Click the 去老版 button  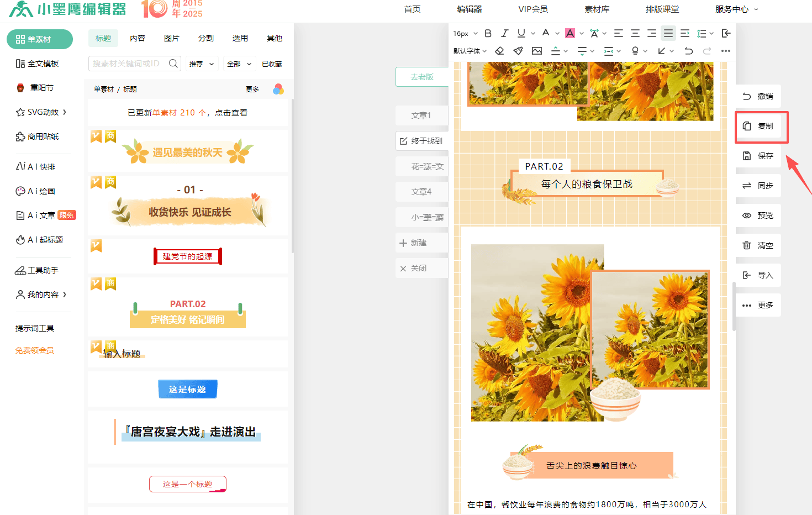(x=422, y=77)
